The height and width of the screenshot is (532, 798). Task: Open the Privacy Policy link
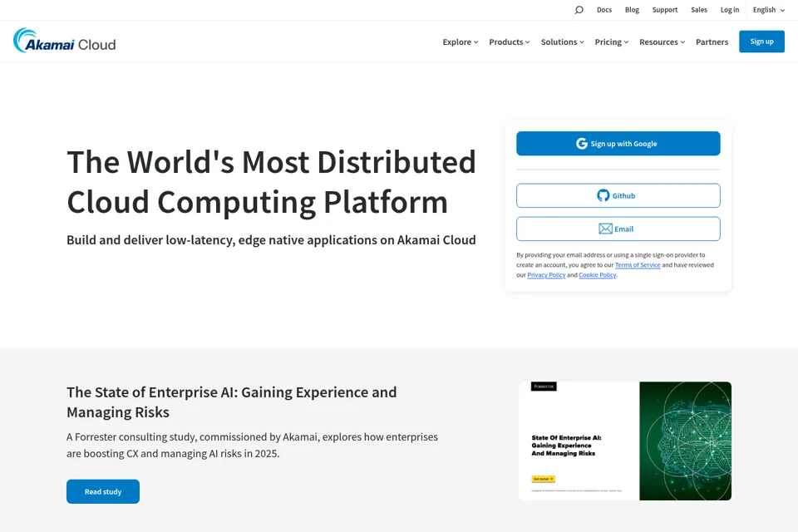tap(546, 275)
